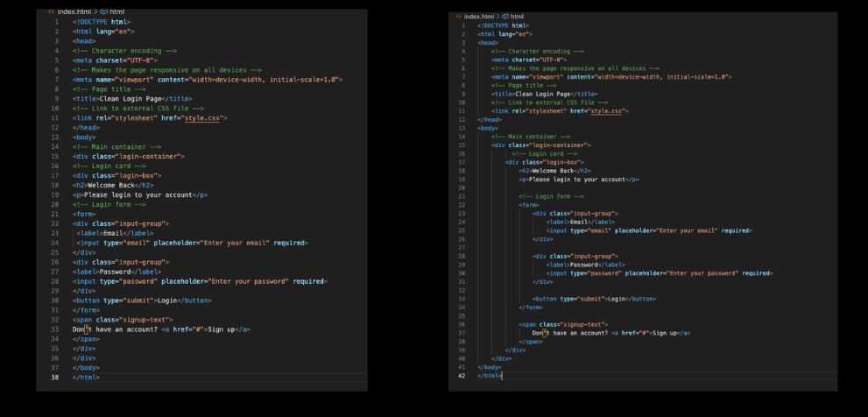Select the html breadcrumb segment in right editor
The height and width of the screenshot is (417, 868).
[517, 17]
